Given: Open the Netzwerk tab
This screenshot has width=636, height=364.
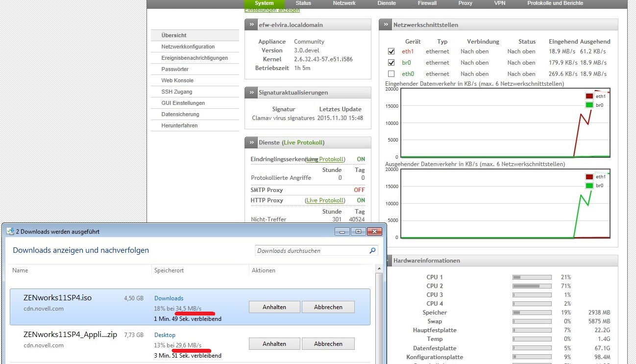Looking at the screenshot, I should tap(344, 3).
